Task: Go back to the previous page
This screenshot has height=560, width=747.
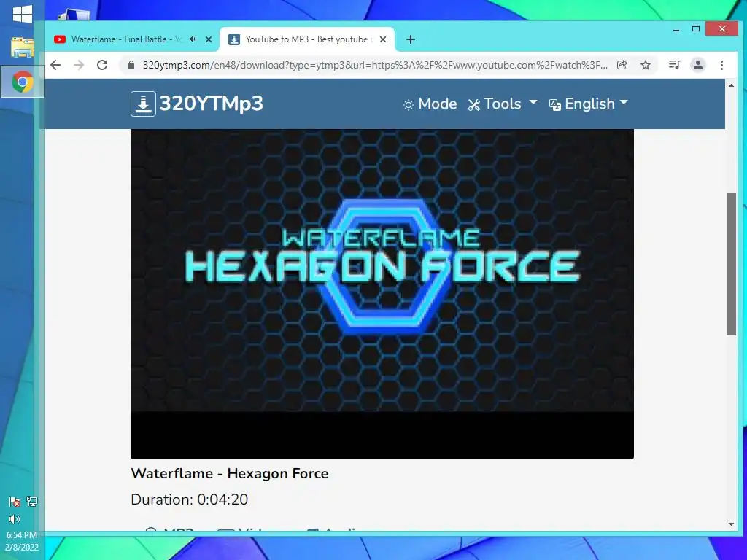Action: pyautogui.click(x=55, y=65)
